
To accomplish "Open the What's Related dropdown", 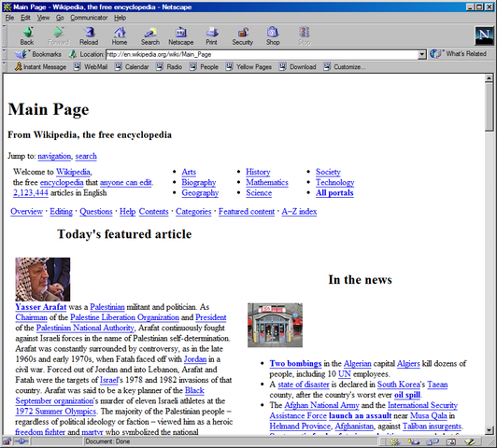I will 459,54.
